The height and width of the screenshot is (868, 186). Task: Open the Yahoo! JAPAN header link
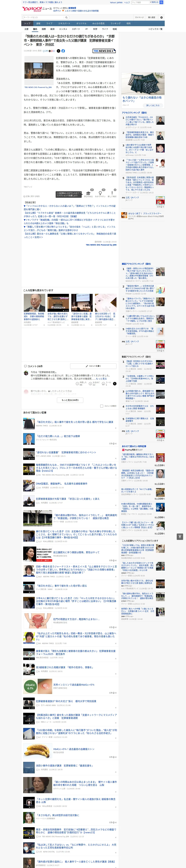[116, 2]
